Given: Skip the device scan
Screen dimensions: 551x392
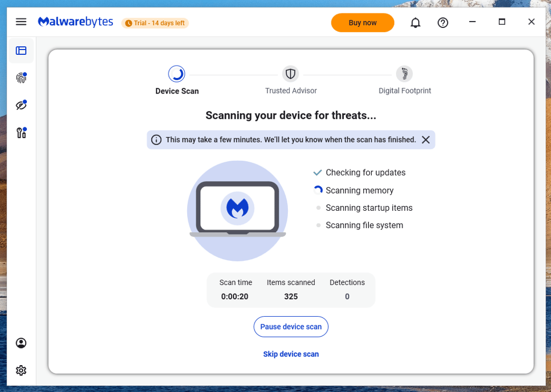Looking at the screenshot, I should [291, 354].
